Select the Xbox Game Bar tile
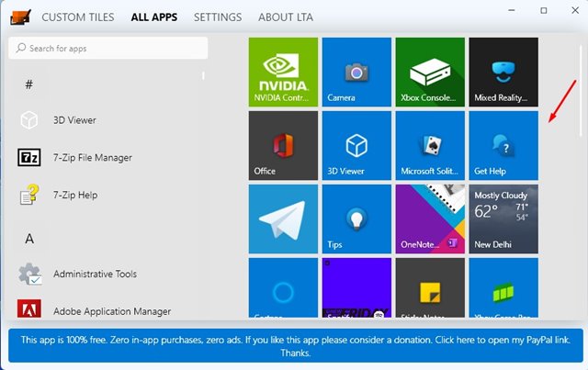The image size is (588, 370). click(503, 288)
